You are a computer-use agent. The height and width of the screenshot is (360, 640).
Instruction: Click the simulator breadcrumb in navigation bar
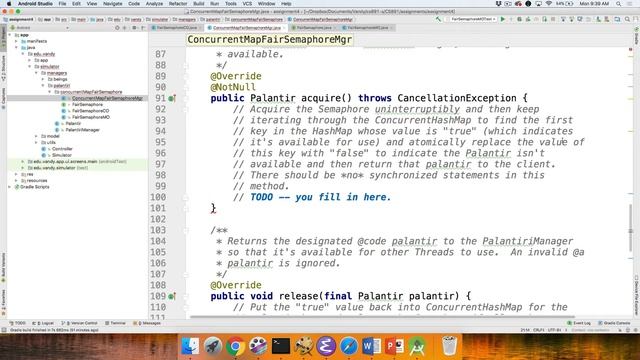(158, 19)
